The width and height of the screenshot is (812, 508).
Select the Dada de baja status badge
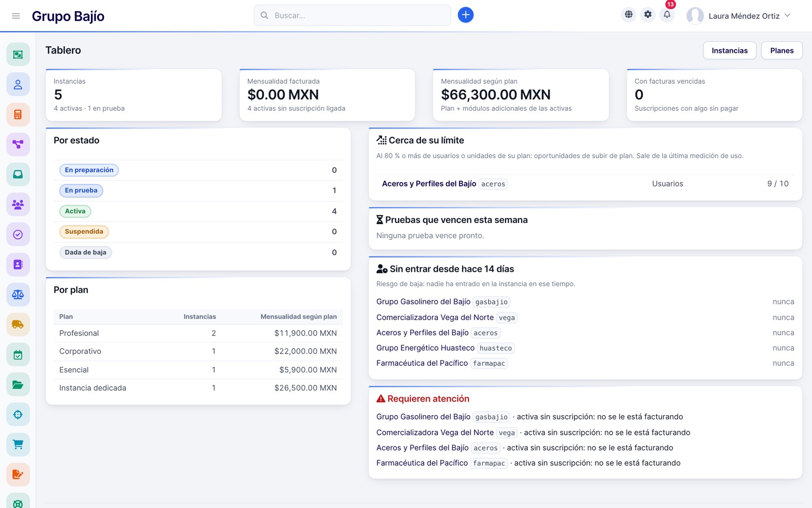coord(85,252)
